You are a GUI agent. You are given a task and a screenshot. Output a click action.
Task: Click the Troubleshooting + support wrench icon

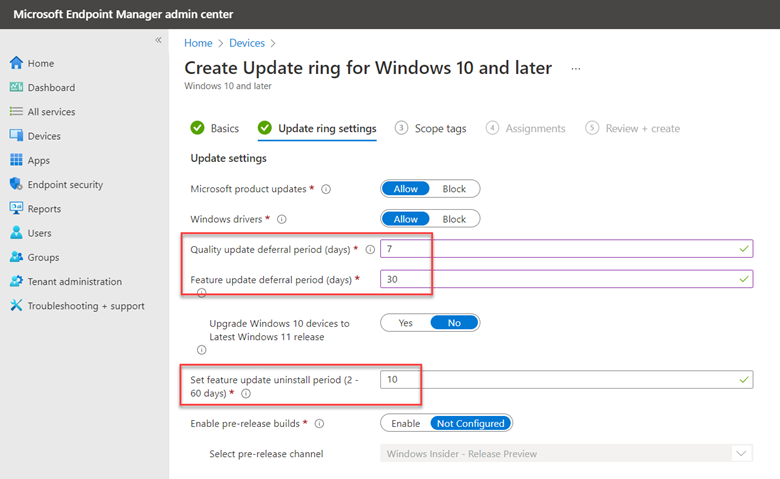pyautogui.click(x=16, y=305)
